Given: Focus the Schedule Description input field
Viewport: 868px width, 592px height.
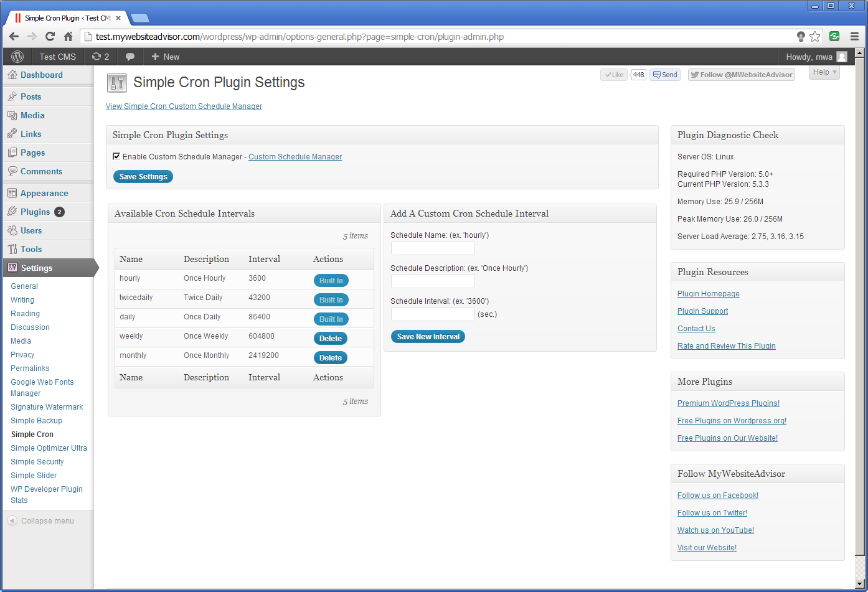Looking at the screenshot, I should point(433,281).
